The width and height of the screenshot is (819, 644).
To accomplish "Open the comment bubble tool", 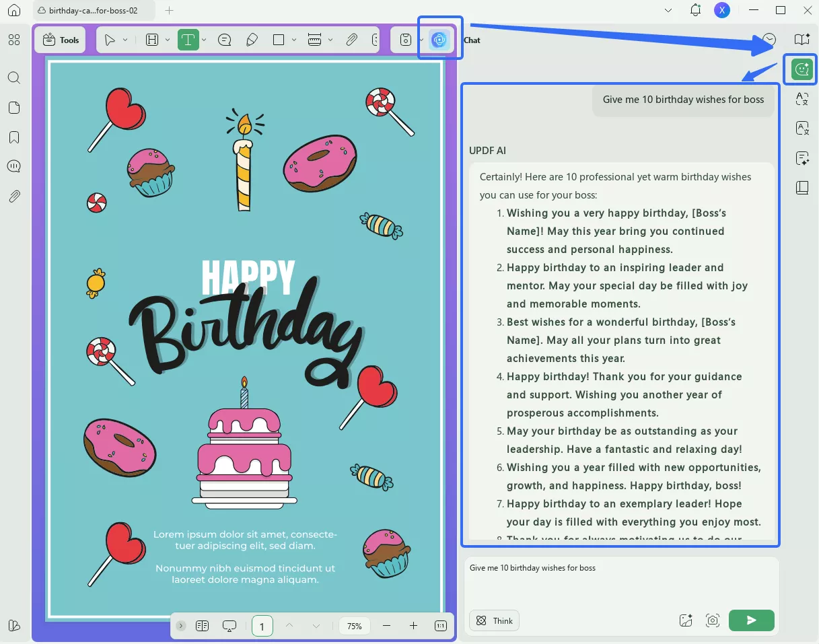I will [224, 40].
